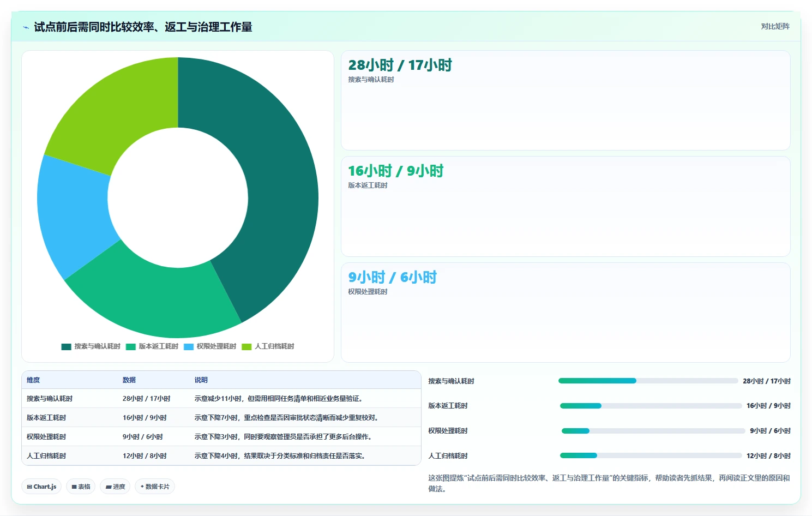Click the note starting 示意下降4小时

tap(281, 456)
